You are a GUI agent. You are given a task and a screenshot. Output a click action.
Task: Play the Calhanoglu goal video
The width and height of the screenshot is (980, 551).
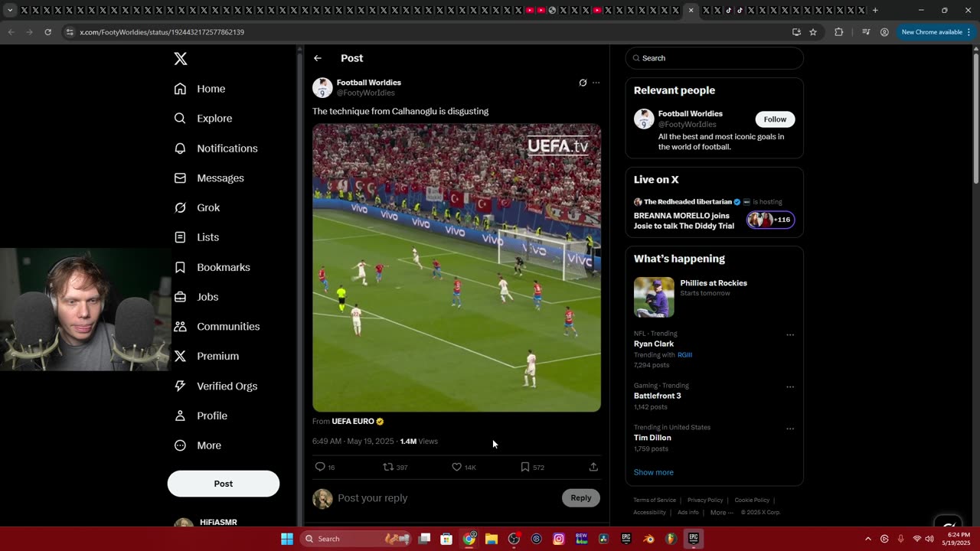coord(456,268)
